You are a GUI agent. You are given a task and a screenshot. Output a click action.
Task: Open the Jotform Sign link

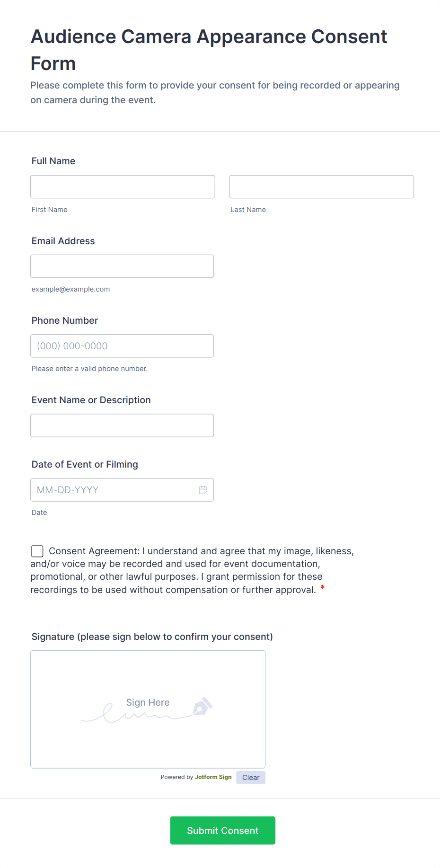pyautogui.click(x=213, y=777)
